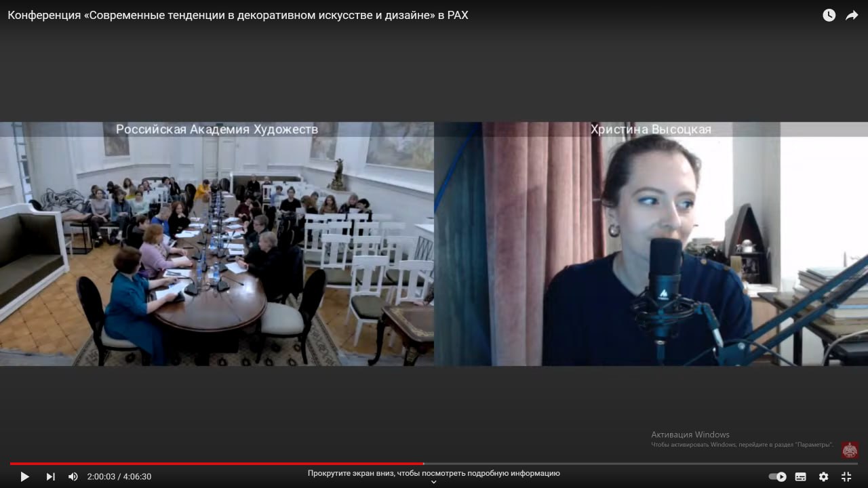The image size is (868, 488).
Task: Click the 'Российская Академия Художеств' caption label
Action: 217,129
